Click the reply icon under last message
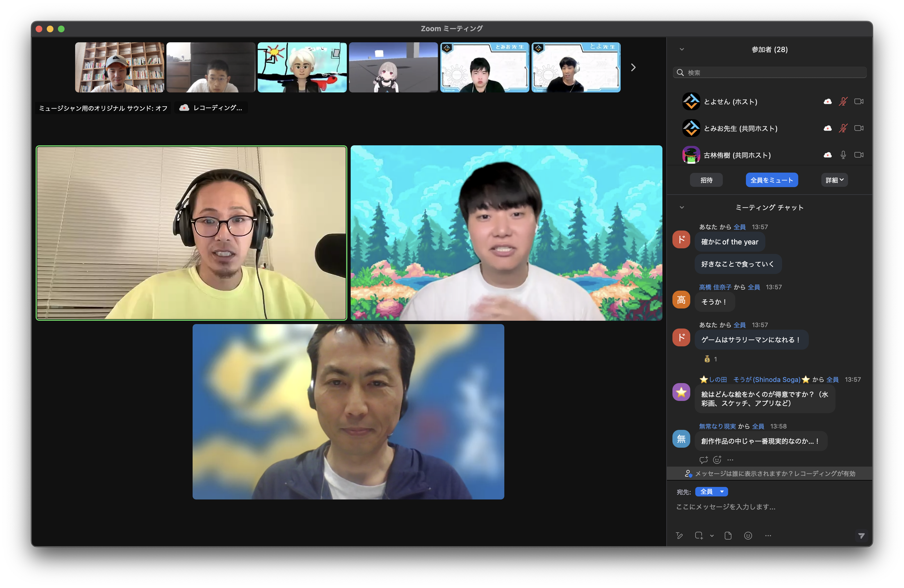This screenshot has height=588, width=904. (x=703, y=460)
